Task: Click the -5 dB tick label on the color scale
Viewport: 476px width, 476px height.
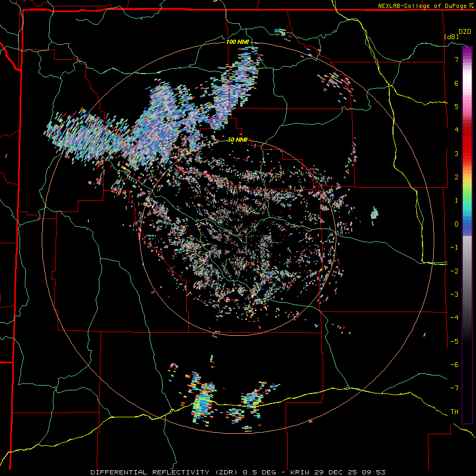Action: point(454,342)
